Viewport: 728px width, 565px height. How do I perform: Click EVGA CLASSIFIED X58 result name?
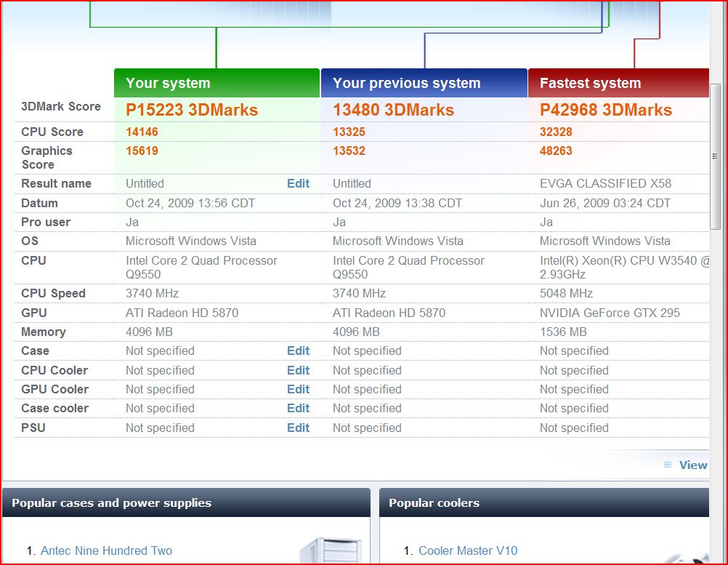(605, 183)
